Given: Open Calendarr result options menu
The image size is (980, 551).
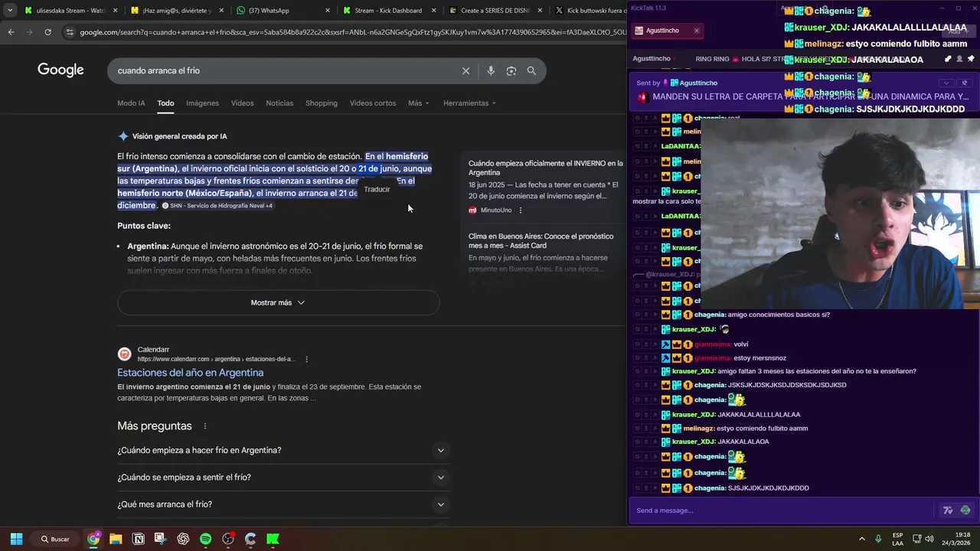Looking at the screenshot, I should [306, 359].
